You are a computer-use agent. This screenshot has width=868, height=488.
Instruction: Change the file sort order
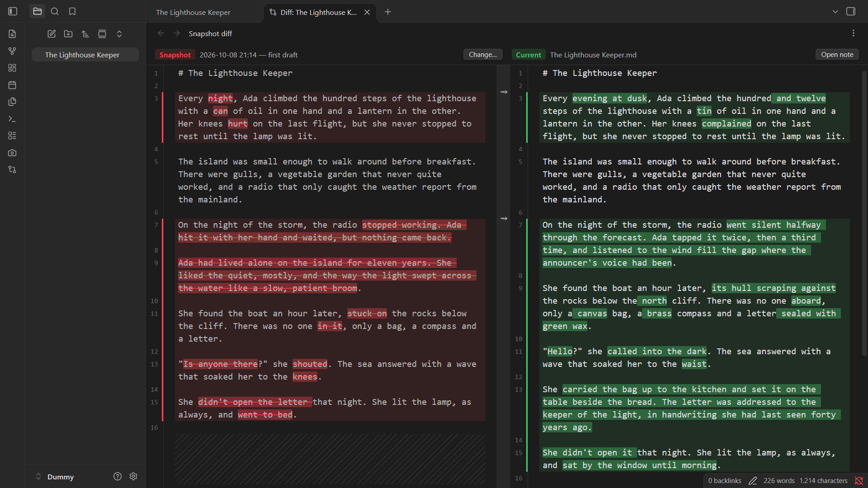(x=85, y=34)
